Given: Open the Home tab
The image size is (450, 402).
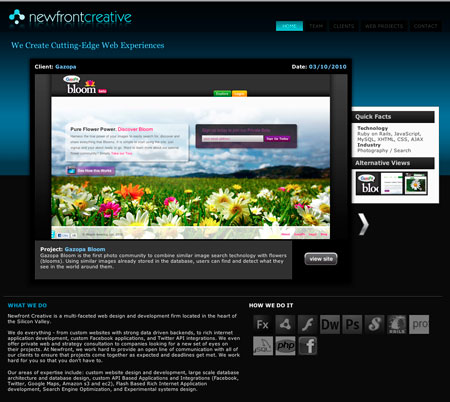Looking at the screenshot, I should pos(289,26).
